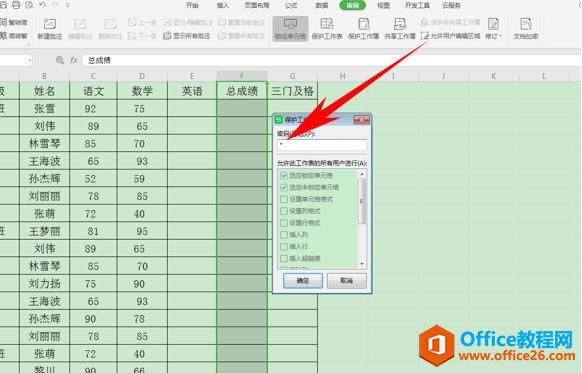This screenshot has width=582, height=373.
Task: Open Print Preview from quick access bar
Action: pos(29,5)
